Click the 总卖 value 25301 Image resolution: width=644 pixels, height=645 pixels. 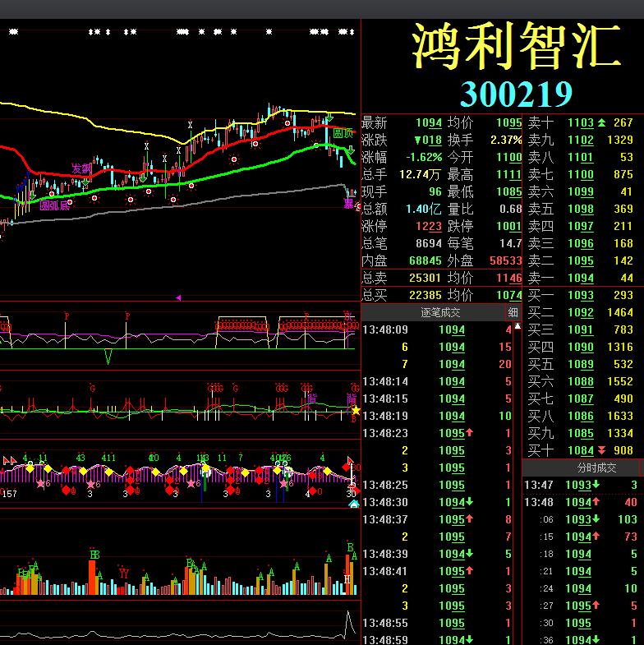(425, 278)
